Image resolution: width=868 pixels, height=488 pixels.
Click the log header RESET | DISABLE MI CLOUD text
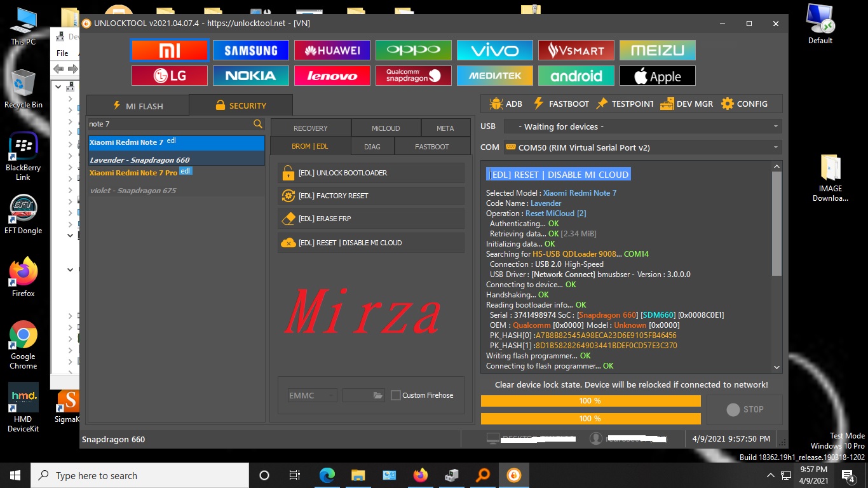coord(559,175)
